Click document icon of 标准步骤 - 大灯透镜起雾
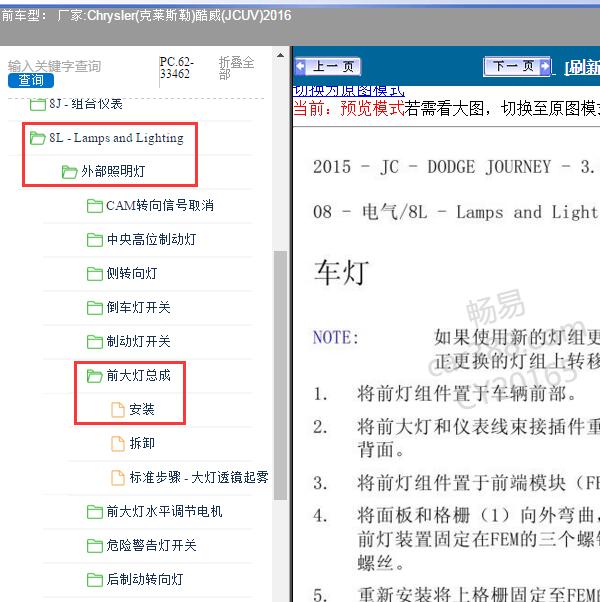This screenshot has height=602, width=600. click(118, 478)
